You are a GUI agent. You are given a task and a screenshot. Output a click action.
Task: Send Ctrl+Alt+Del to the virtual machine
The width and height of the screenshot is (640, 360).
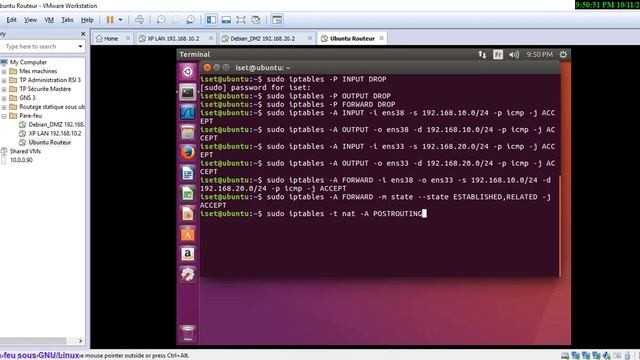139,20
